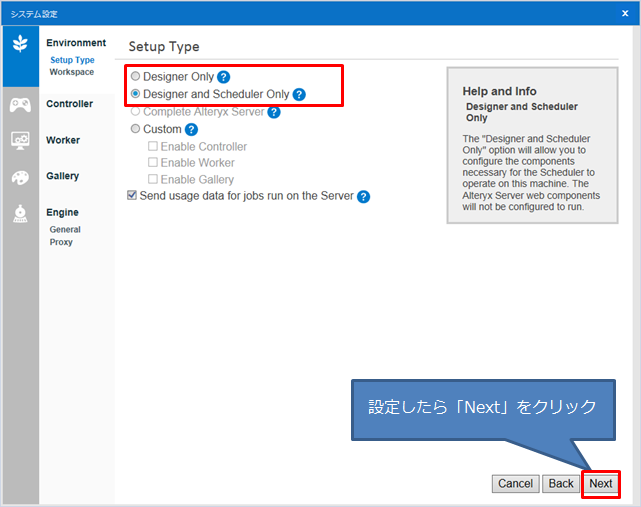Screen dimensions: 641x507
Task: Open the Engine icon in sidebar
Action: [20, 213]
